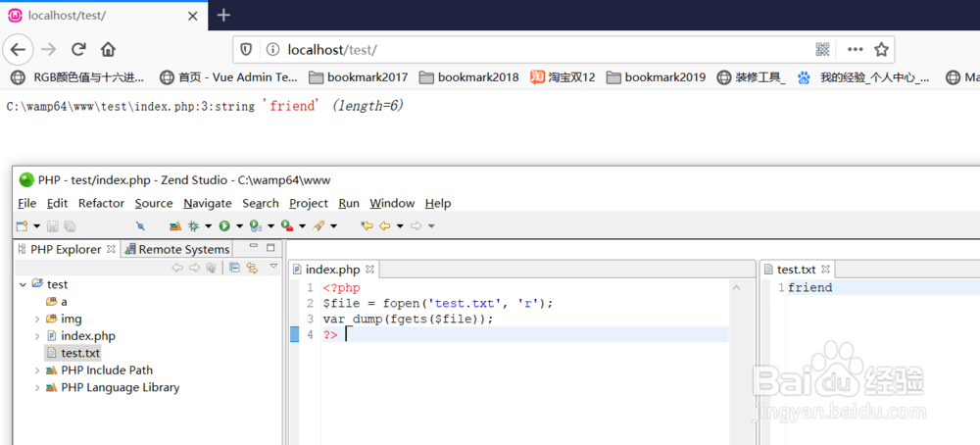
Task: Open a new browser tab
Action: (x=223, y=15)
